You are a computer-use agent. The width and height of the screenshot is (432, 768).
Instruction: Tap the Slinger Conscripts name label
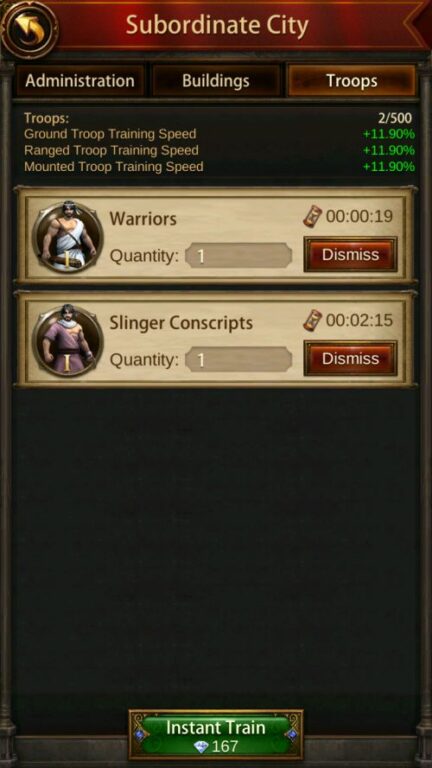tap(181, 323)
